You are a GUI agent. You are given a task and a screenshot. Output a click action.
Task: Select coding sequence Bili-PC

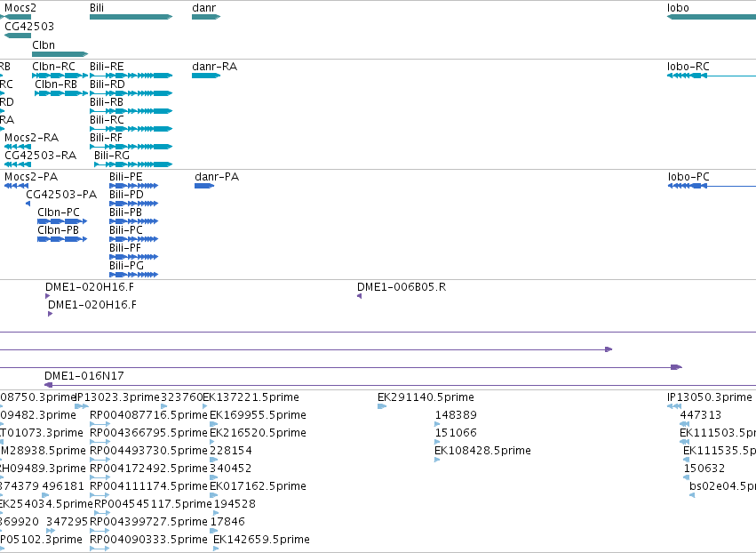point(133,239)
